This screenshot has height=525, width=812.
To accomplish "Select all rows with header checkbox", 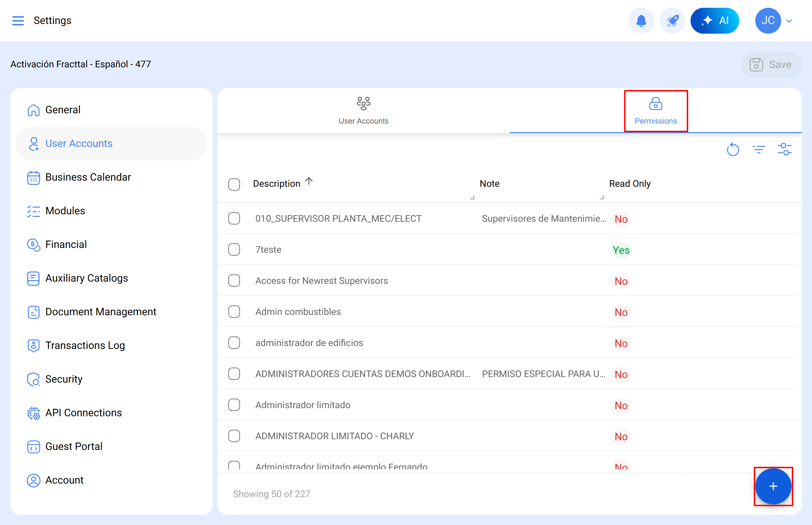I will 234,184.
